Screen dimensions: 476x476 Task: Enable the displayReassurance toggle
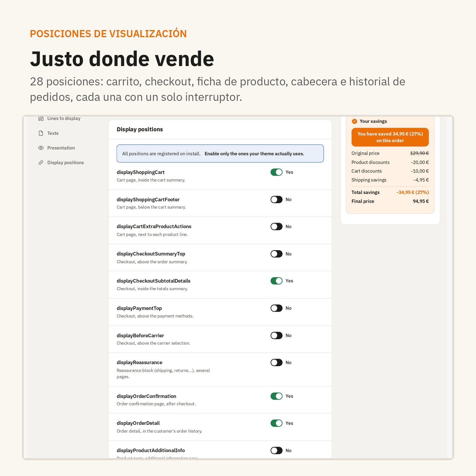(x=276, y=363)
